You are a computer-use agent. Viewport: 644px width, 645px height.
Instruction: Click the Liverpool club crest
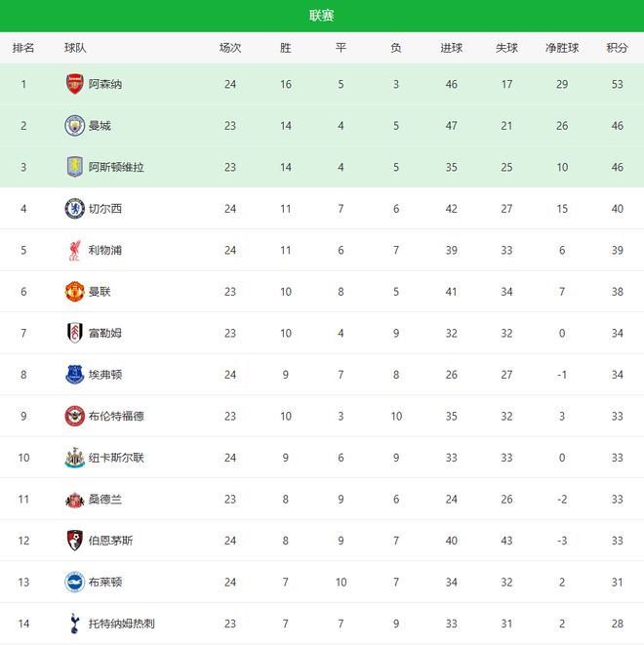click(x=74, y=250)
